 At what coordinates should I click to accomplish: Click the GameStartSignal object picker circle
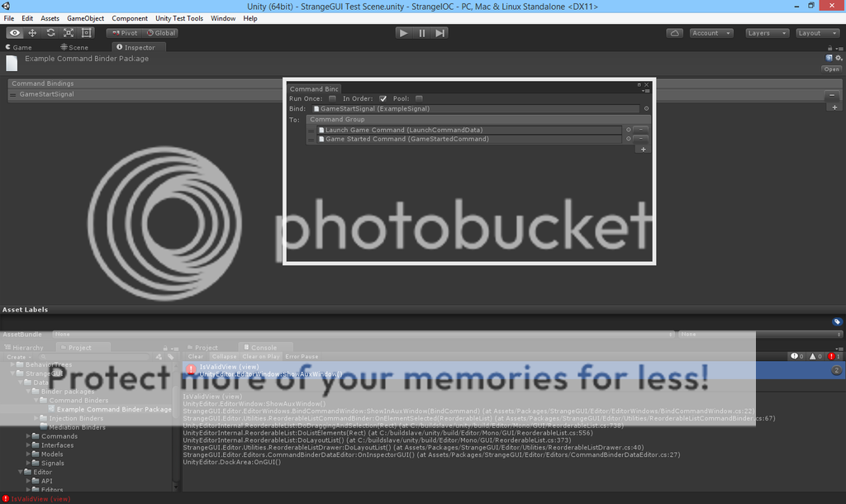[x=648, y=108]
